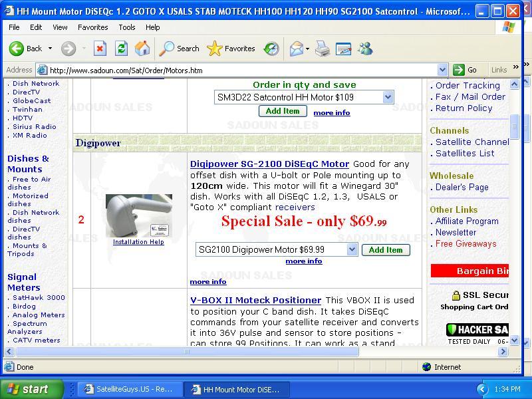Click the system tray expand arrow
The width and height of the screenshot is (532, 399).
tap(481, 389)
